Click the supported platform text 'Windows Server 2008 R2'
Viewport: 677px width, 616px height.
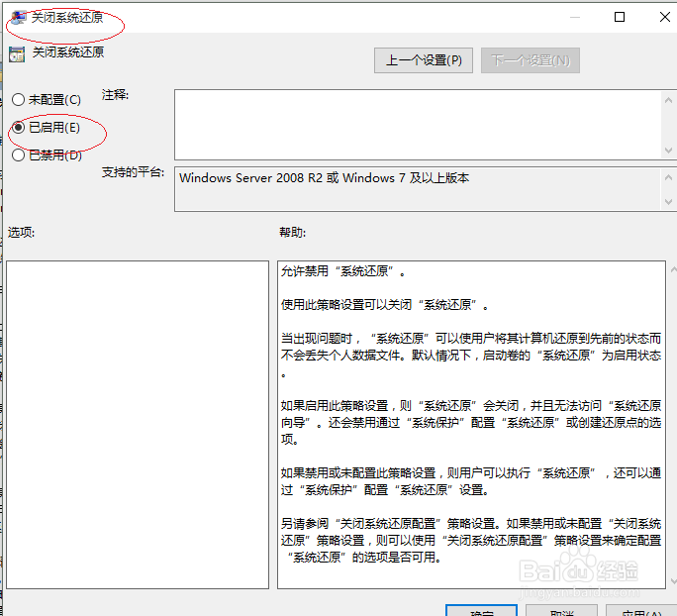[250, 178]
